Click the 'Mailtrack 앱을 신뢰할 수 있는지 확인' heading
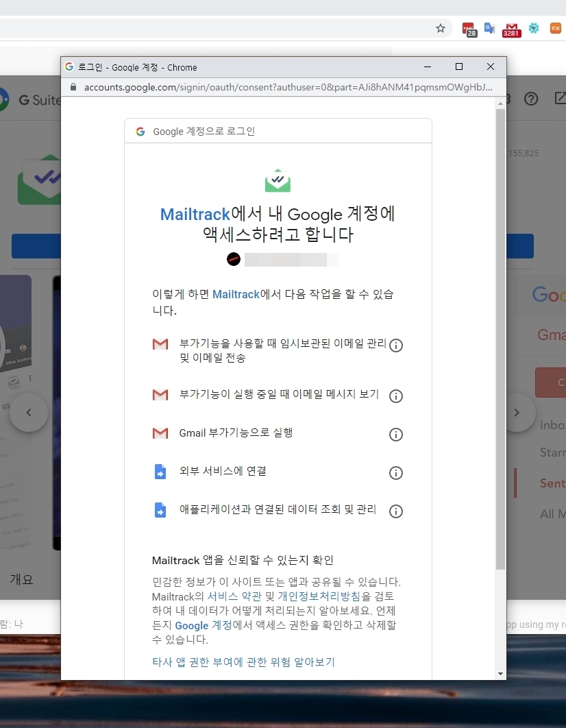Image resolution: width=566 pixels, height=728 pixels. (x=243, y=560)
